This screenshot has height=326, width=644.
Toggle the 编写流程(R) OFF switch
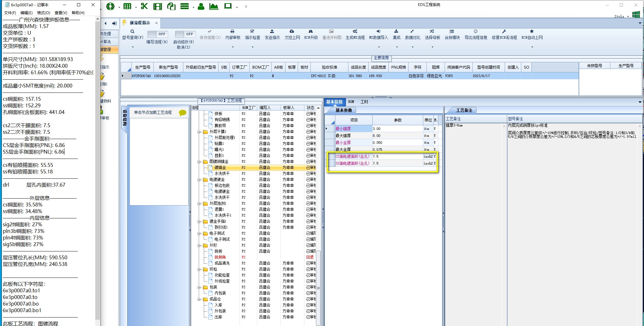point(158,34)
